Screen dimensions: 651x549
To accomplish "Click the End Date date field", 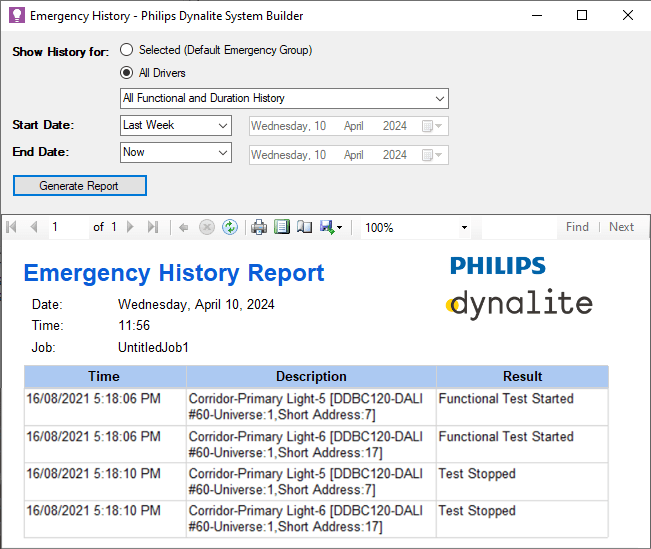I will (349, 155).
